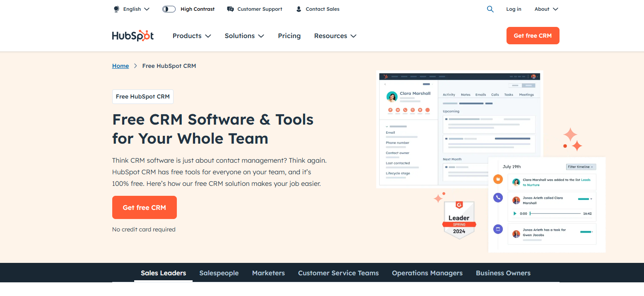Open search using the magnifying glass icon

(490, 9)
